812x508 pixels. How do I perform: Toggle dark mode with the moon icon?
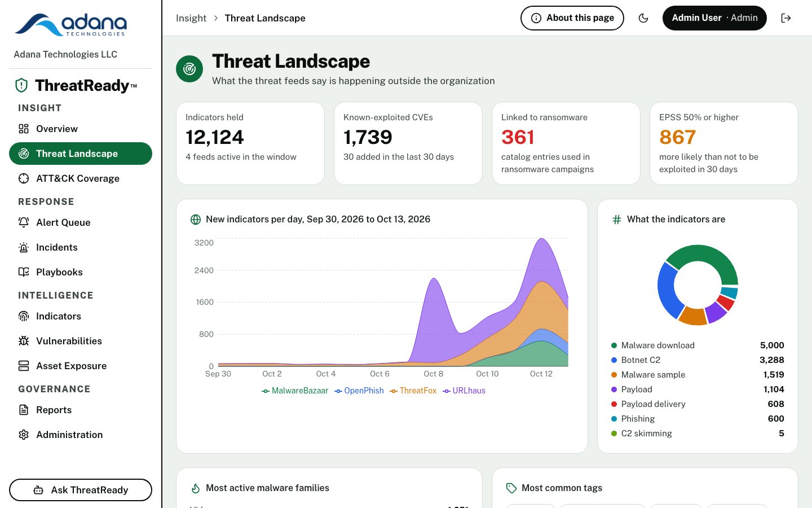tap(643, 18)
